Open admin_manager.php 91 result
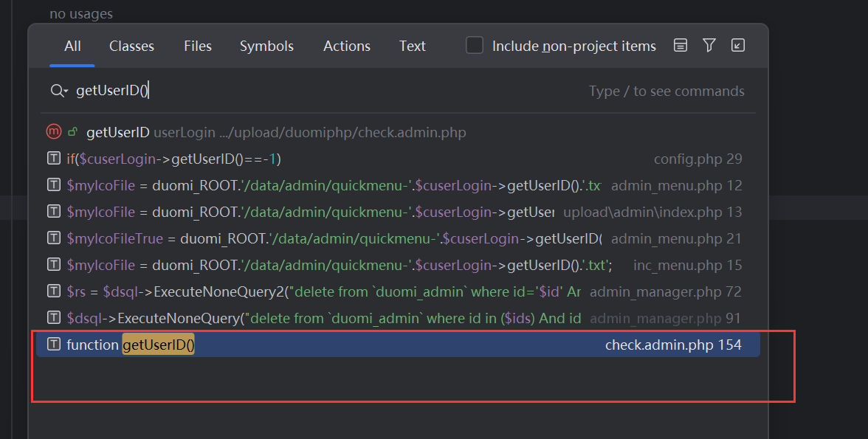868x439 pixels. 398,318
